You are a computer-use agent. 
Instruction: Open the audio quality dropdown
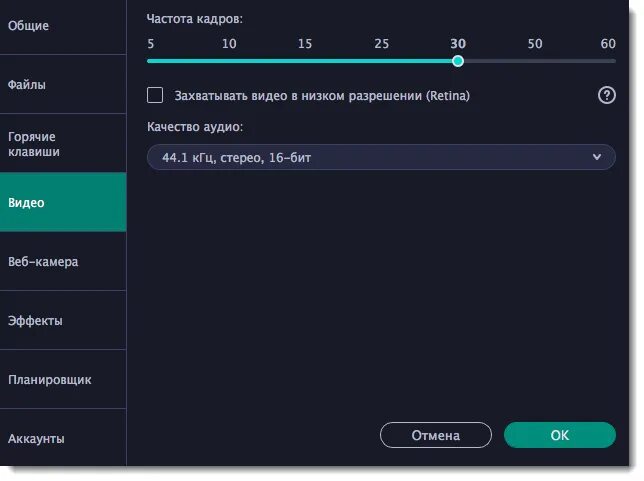[381, 157]
